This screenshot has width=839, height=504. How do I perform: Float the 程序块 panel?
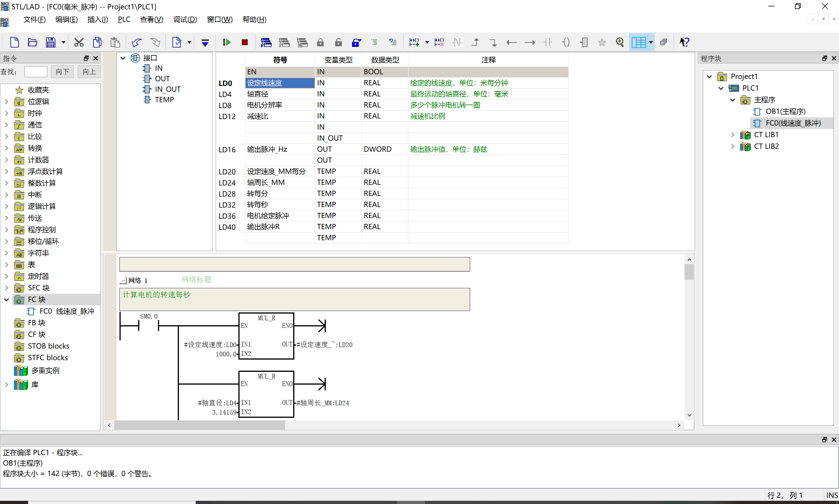click(x=824, y=59)
